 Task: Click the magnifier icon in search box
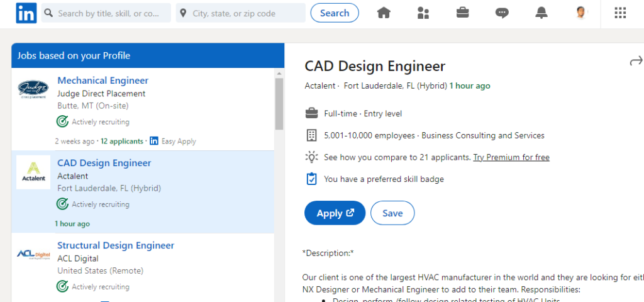click(49, 13)
